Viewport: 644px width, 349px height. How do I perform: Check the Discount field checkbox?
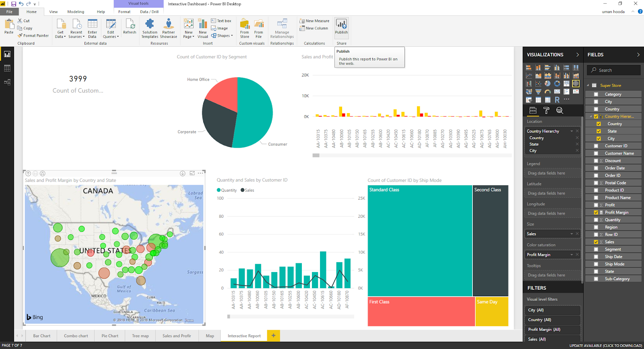tap(596, 161)
